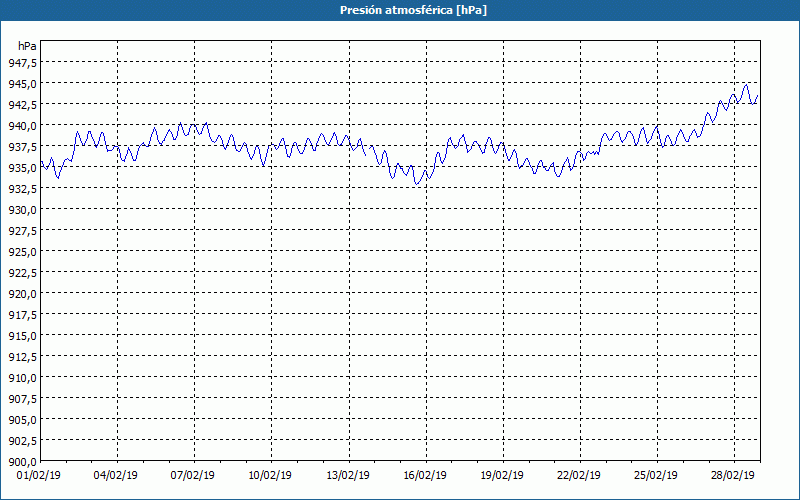The image size is (800, 500).
Task: Click the pressure curve minimum near 16/02/19
Action: (x=417, y=184)
